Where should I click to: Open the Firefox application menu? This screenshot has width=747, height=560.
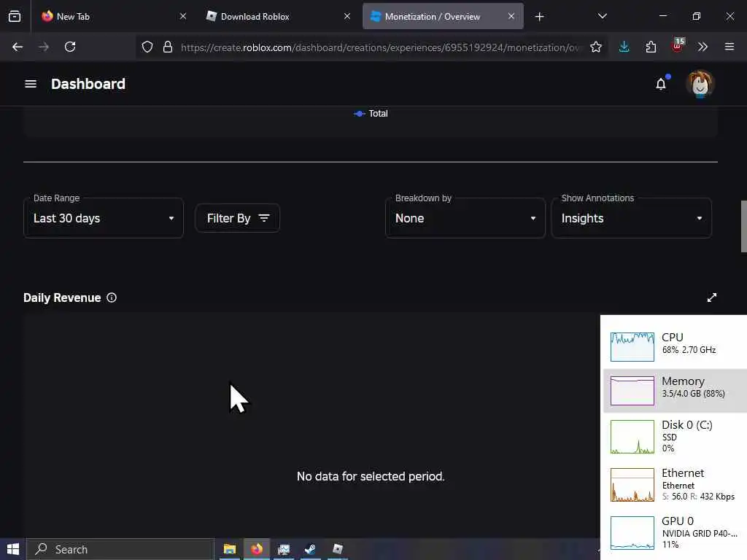[x=729, y=47]
